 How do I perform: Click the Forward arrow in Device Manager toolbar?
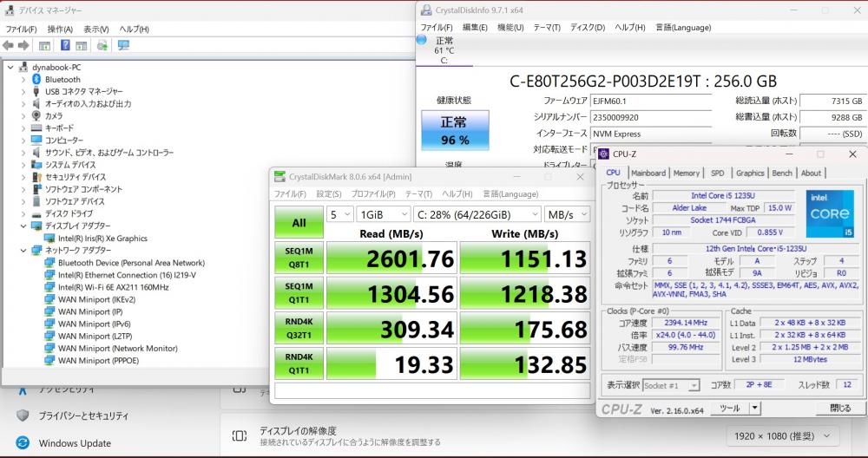(23, 45)
